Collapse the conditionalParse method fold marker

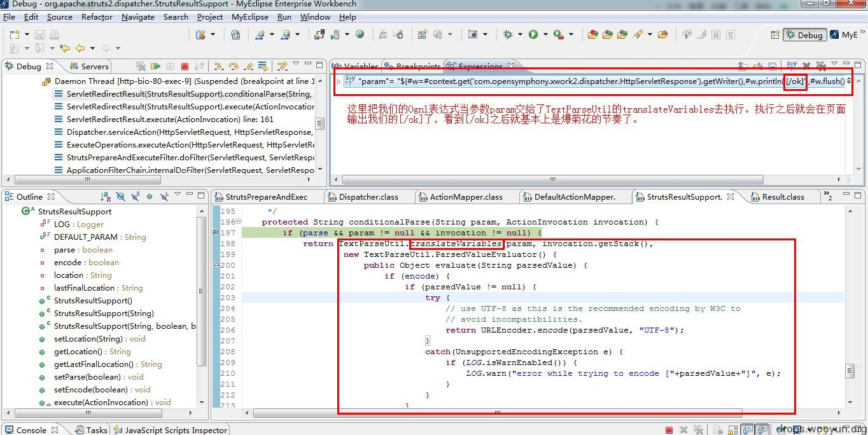(x=238, y=222)
